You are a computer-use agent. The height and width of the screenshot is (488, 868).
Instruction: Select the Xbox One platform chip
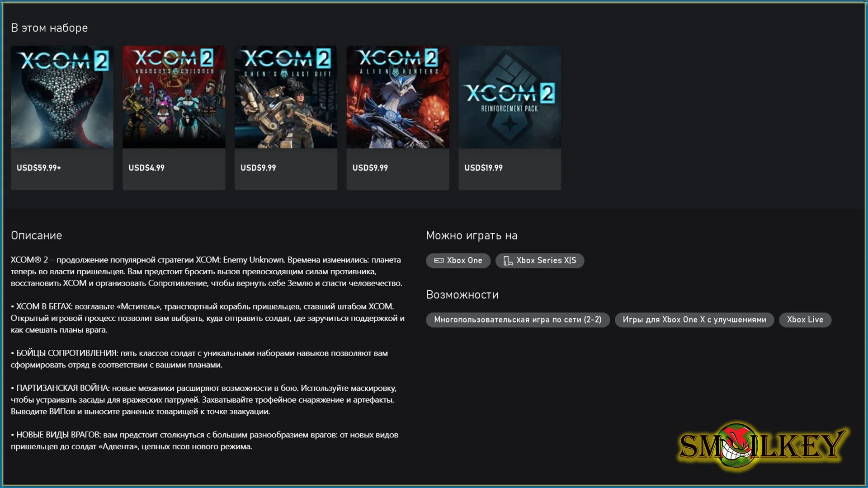(458, 261)
